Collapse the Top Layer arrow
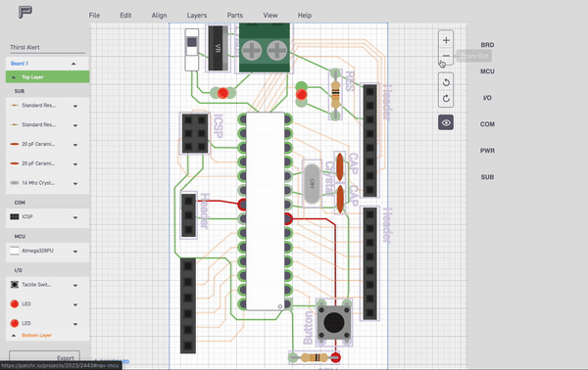The height and width of the screenshot is (370, 588). click(x=14, y=77)
